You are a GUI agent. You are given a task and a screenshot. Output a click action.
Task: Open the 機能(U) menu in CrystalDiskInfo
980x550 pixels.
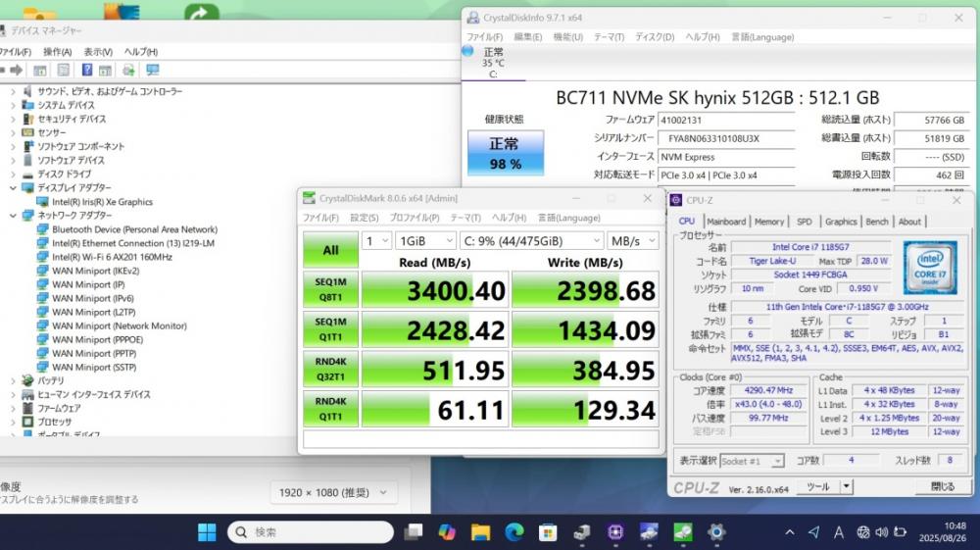pos(568,37)
